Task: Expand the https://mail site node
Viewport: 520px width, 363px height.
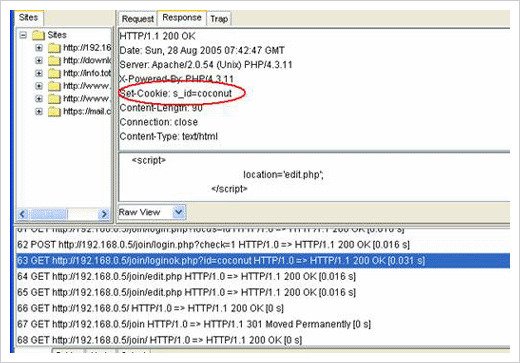Action: (x=39, y=111)
